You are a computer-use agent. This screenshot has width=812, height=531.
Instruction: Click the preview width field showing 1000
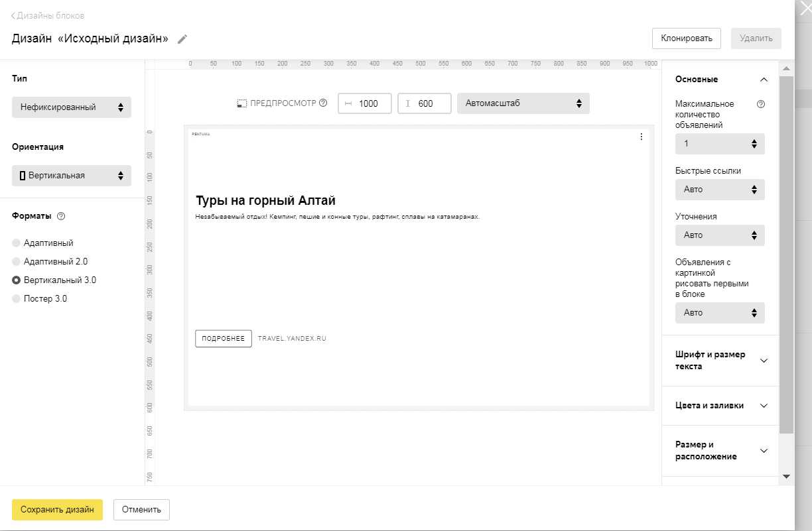[x=368, y=104]
